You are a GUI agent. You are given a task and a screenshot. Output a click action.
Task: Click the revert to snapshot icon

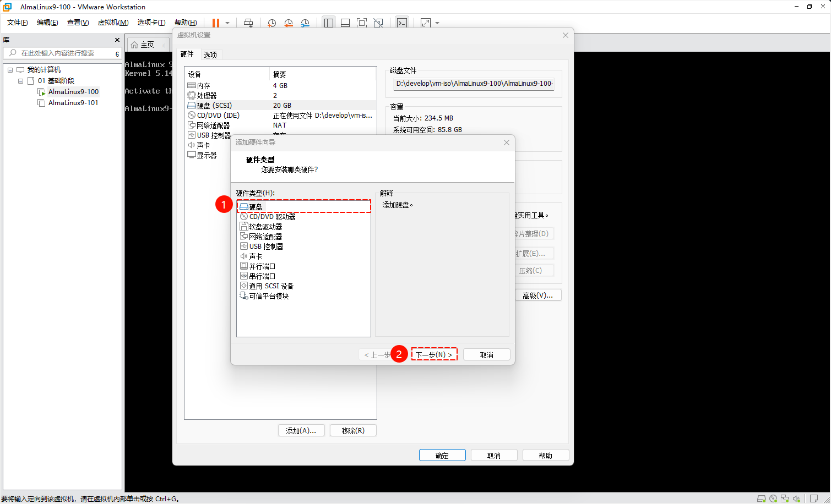288,23
